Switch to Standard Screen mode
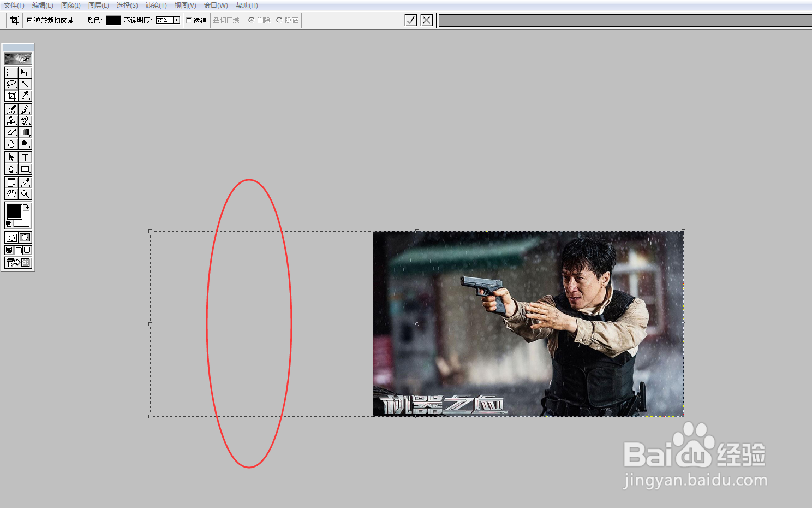Viewport: 812px width, 508px height. (x=9, y=250)
